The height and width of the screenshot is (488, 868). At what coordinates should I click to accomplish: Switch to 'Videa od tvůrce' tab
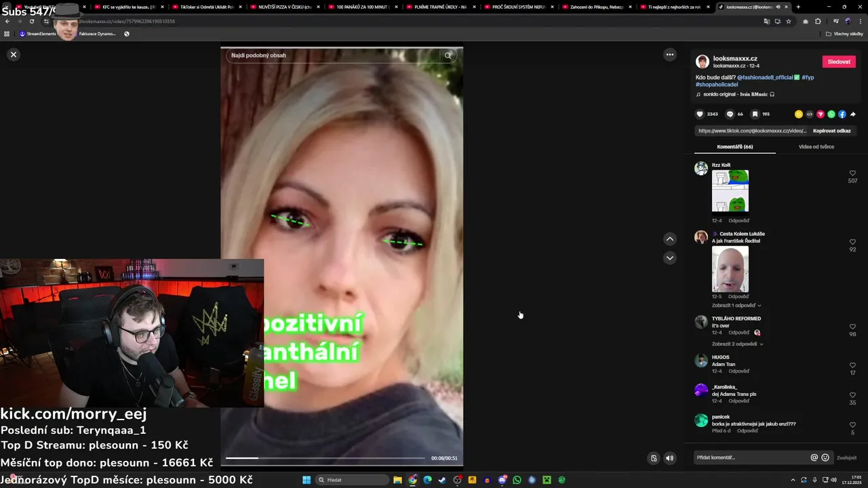coord(816,146)
